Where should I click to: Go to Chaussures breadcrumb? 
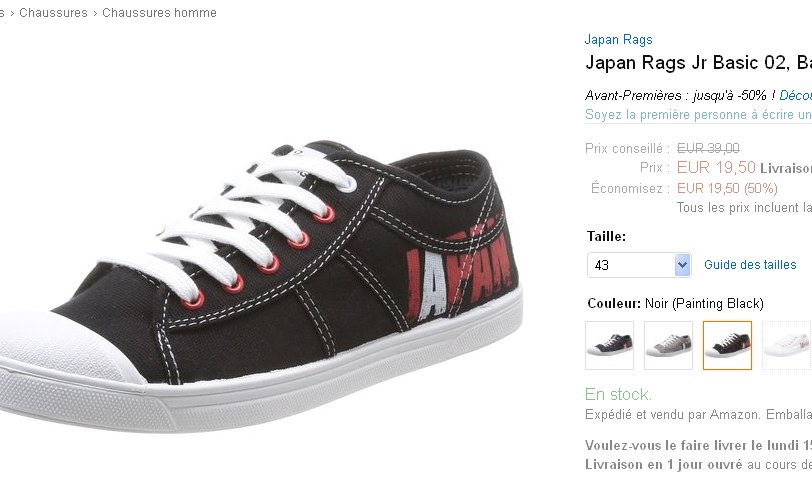point(53,13)
